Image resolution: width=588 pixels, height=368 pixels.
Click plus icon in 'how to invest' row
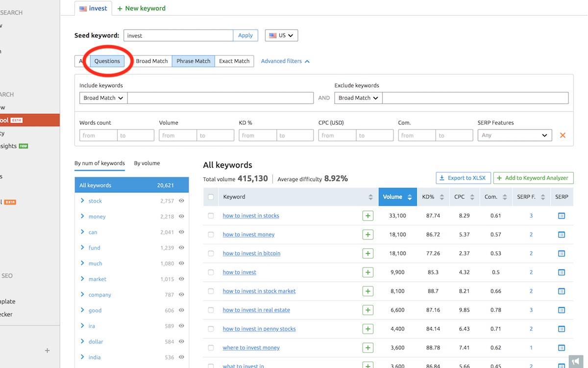(367, 272)
